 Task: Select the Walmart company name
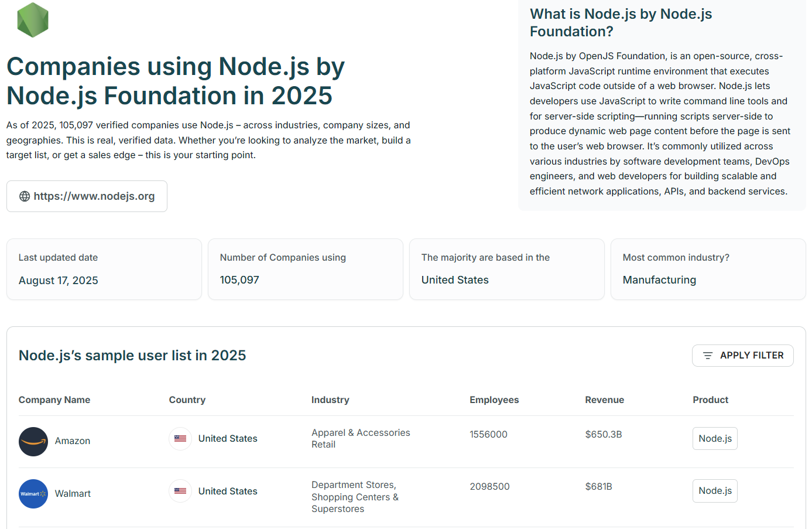[73, 494]
